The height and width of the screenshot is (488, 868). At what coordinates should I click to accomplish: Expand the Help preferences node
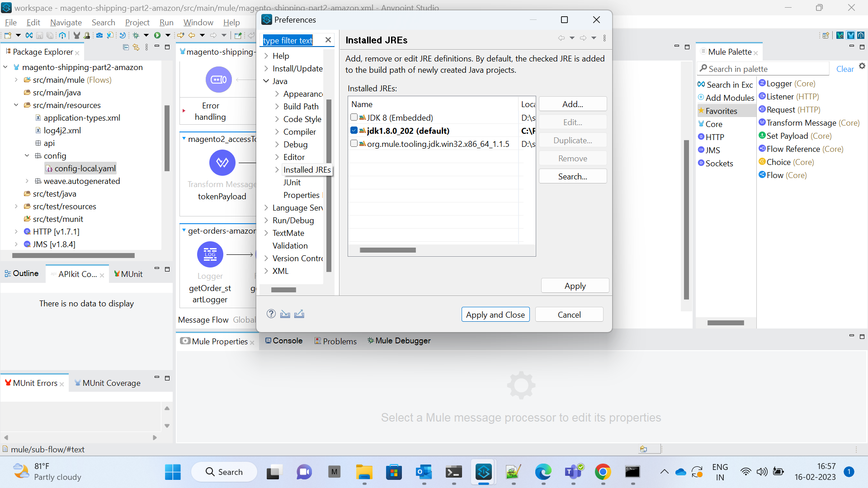266,56
